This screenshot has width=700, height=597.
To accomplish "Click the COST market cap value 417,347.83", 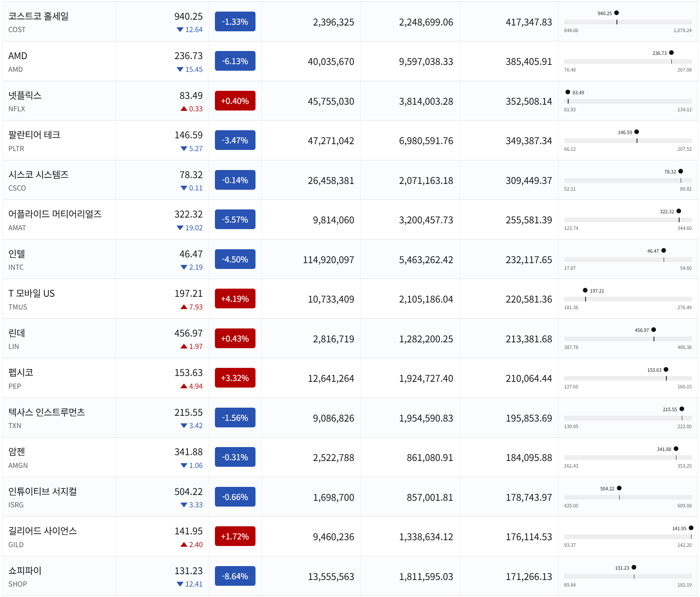I will 529,22.
